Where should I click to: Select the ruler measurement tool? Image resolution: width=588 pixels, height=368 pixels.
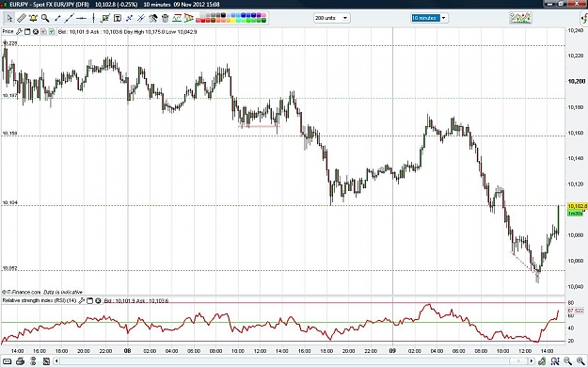tap(21, 18)
